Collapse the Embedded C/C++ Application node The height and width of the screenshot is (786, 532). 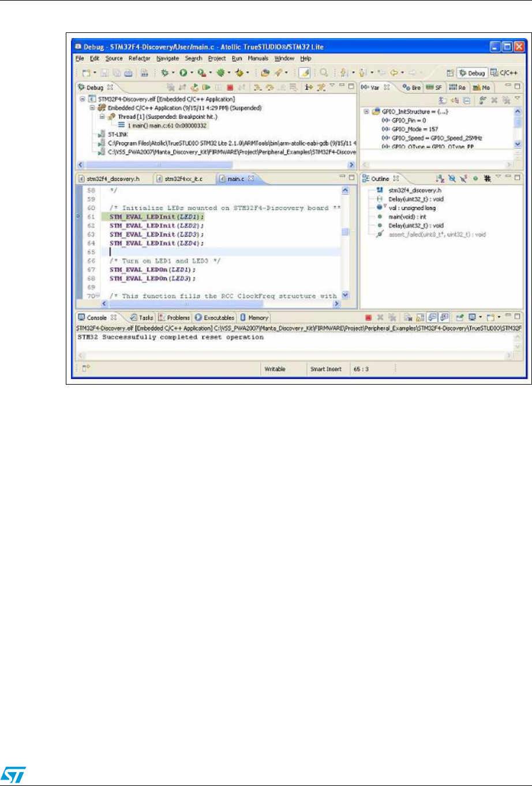click(x=92, y=107)
